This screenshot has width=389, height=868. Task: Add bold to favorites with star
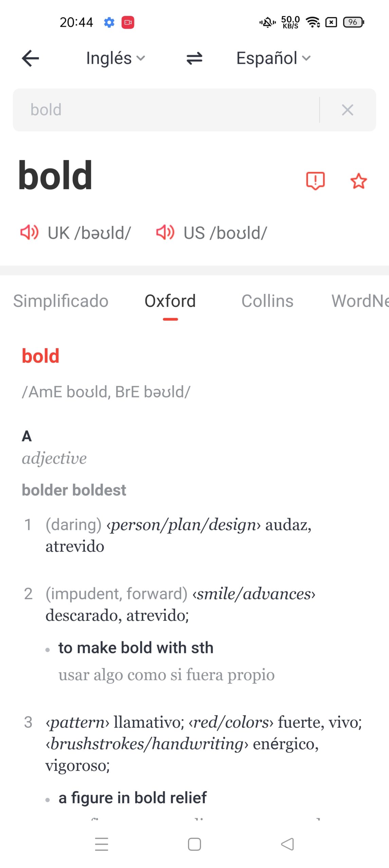click(358, 181)
